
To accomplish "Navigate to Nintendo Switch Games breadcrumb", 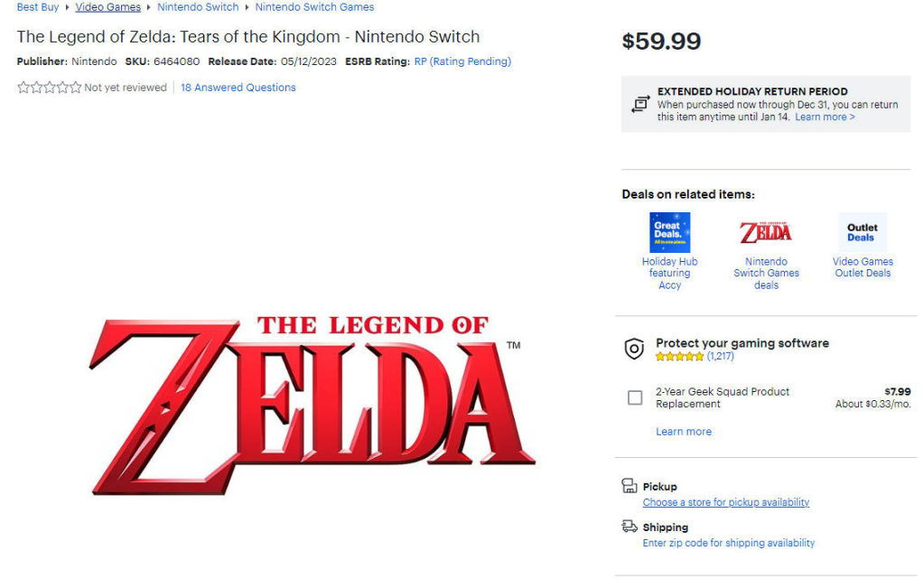I will pos(314,7).
